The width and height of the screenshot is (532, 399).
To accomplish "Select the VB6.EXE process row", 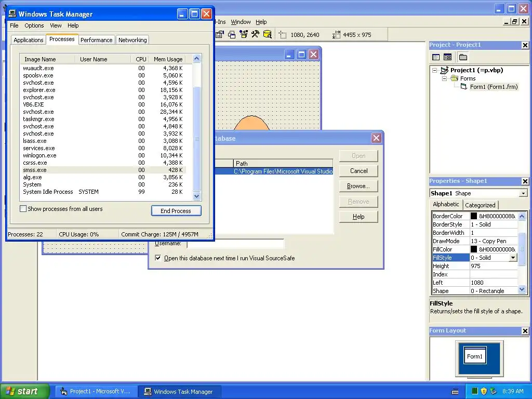I will [x=103, y=104].
